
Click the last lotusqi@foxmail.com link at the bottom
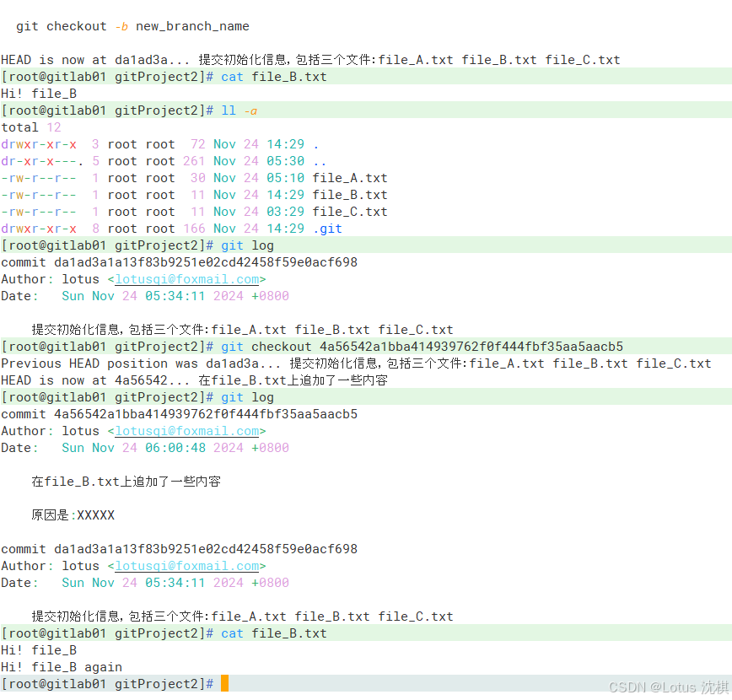pos(186,566)
